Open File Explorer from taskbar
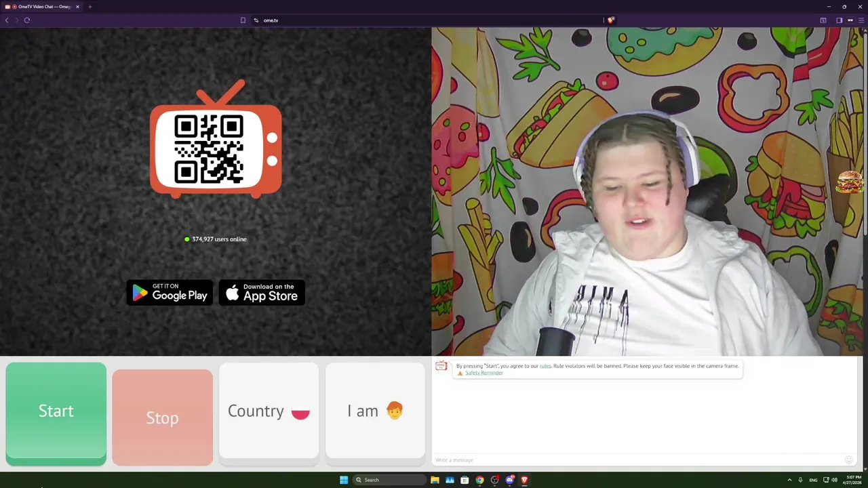The image size is (868, 488). (x=435, y=480)
